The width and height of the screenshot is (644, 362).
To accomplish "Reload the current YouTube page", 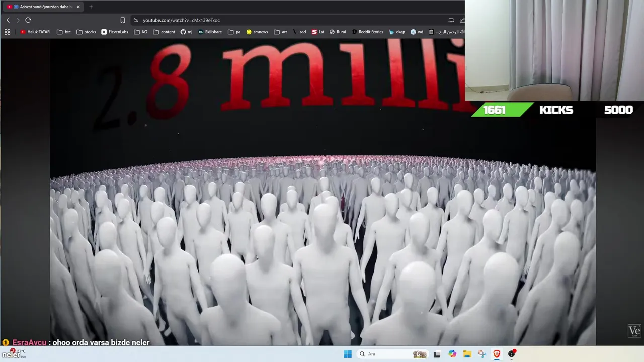I will [28, 20].
